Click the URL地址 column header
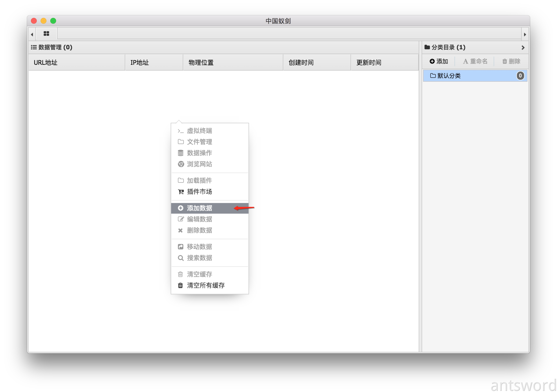The height and width of the screenshot is (392, 557). pyautogui.click(x=46, y=63)
